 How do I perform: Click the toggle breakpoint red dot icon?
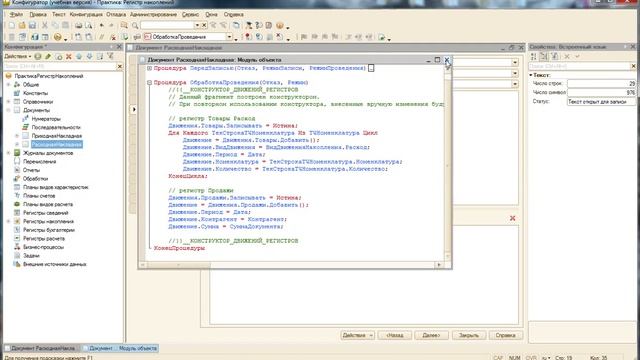pyautogui.click(x=248, y=37)
